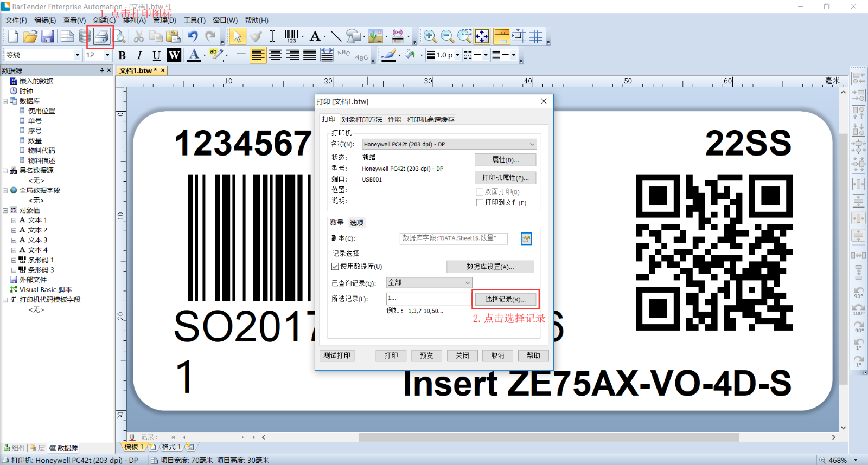Click the 测试打印 button
The height and width of the screenshot is (465, 868).
[x=337, y=356]
